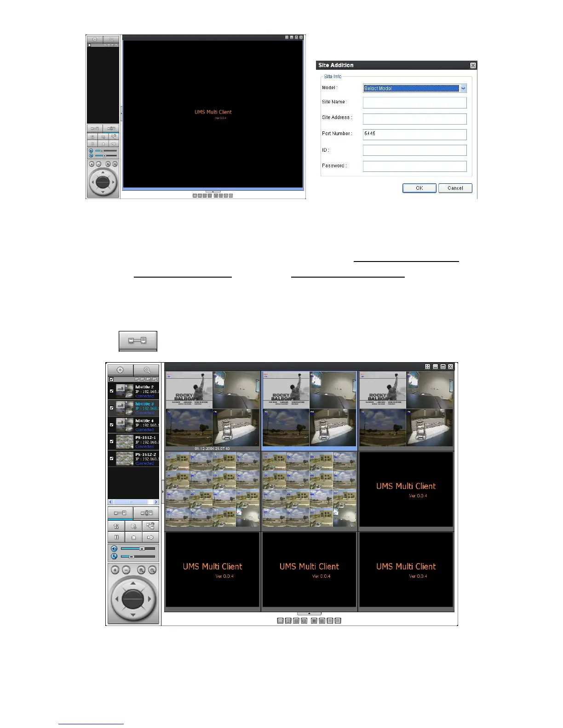This screenshot has height=728, width=563.
Task: Select the h0410e 4 site name in the list
Action: click(144, 421)
